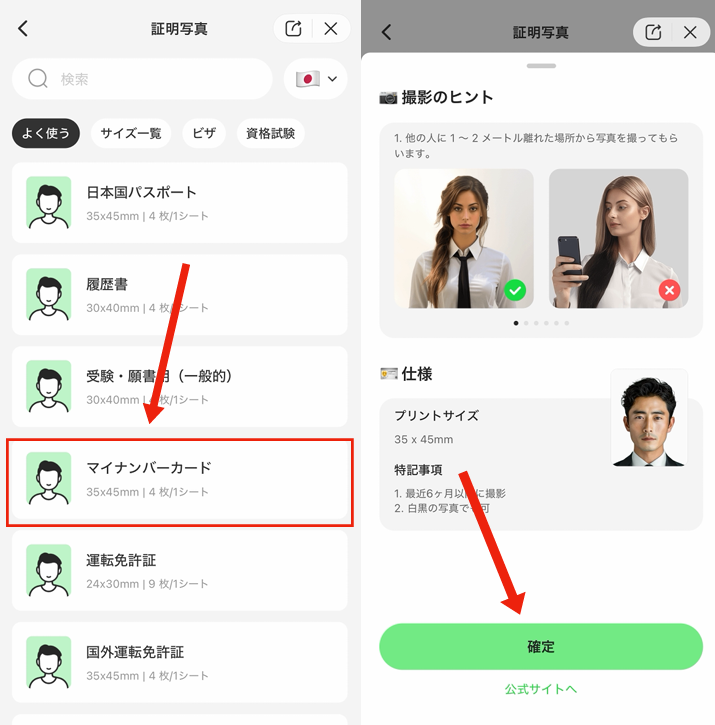
Task: Grab the bottom sheet drag handle
Action: click(541, 66)
